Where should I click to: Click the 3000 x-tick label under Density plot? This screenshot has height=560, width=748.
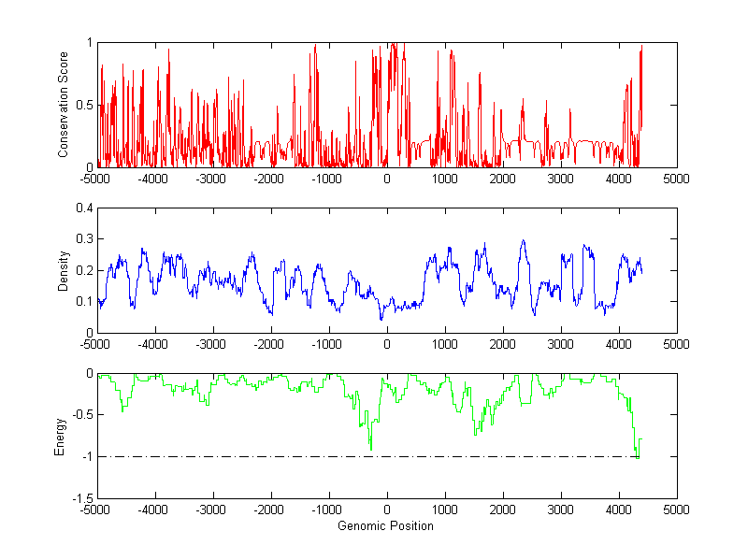tap(561, 344)
